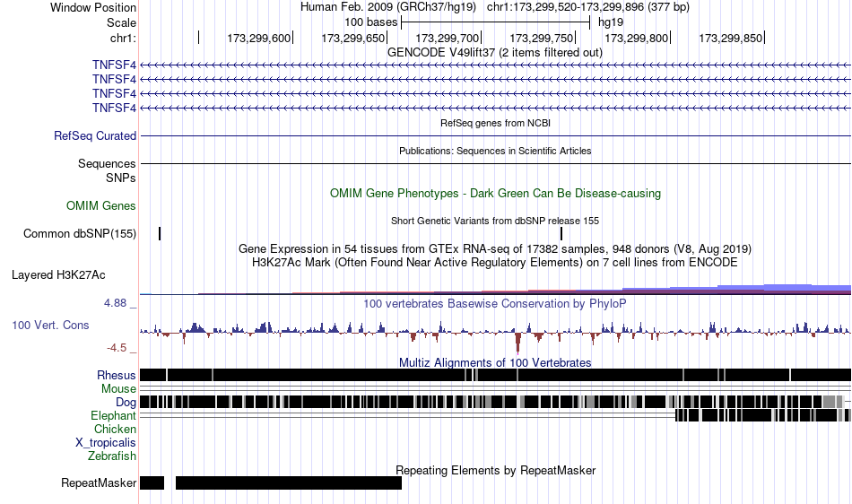Click the Rhesus species label
The height and width of the screenshot is (504, 852).
tap(117, 375)
